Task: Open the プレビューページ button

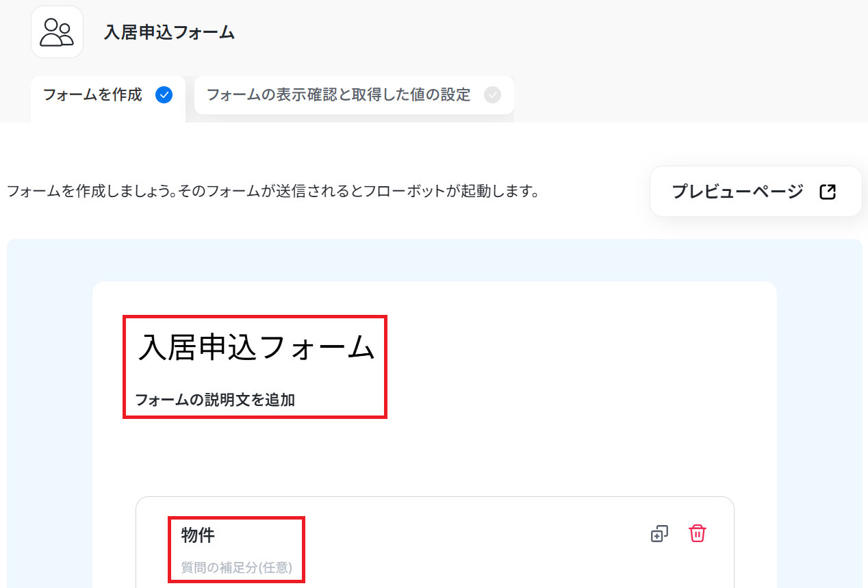Action: click(x=756, y=192)
